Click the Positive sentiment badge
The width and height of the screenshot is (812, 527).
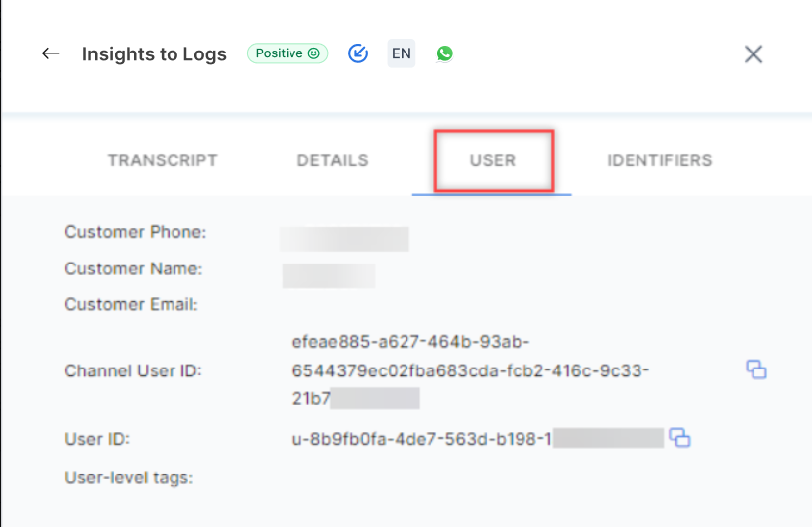(288, 53)
